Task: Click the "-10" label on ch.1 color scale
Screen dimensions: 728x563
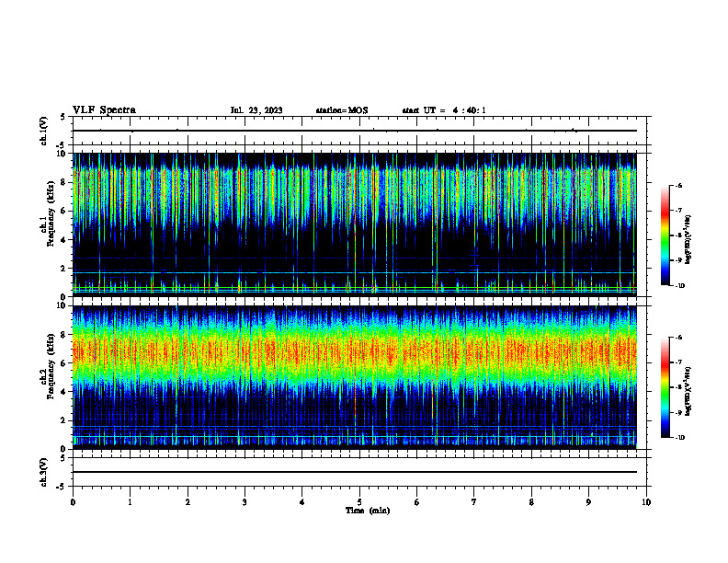Action: pos(679,286)
